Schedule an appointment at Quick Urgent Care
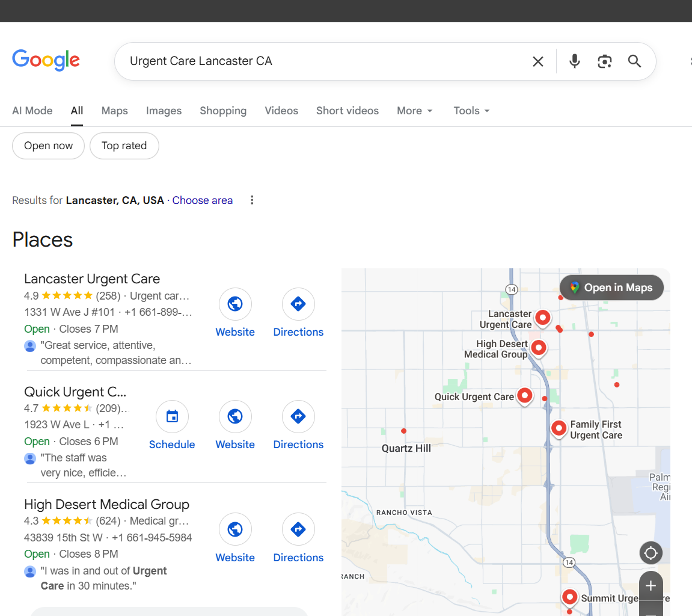The image size is (692, 616). coord(172,417)
